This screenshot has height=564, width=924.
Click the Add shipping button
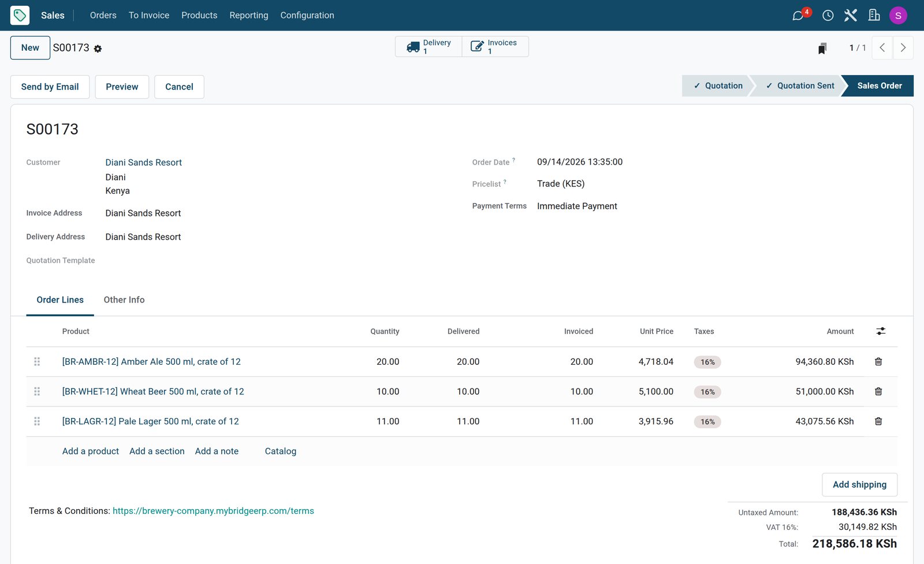coord(859,485)
